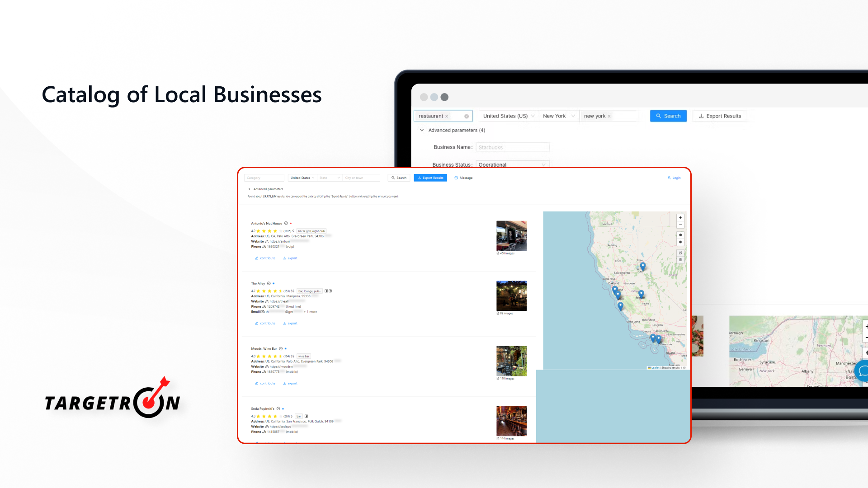Expand the Advanced parameters section
The width and height of the screenshot is (868, 488).
point(267,189)
